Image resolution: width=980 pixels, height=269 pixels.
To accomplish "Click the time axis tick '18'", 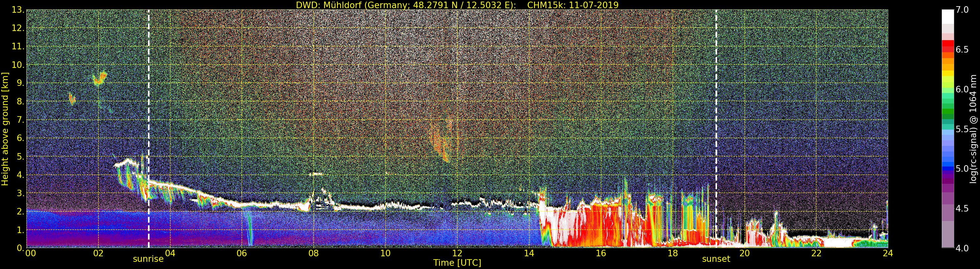I will pyautogui.click(x=673, y=253).
